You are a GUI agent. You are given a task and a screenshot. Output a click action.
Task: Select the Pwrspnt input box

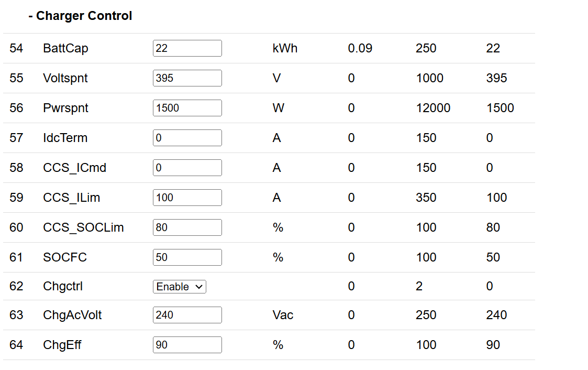coord(187,108)
